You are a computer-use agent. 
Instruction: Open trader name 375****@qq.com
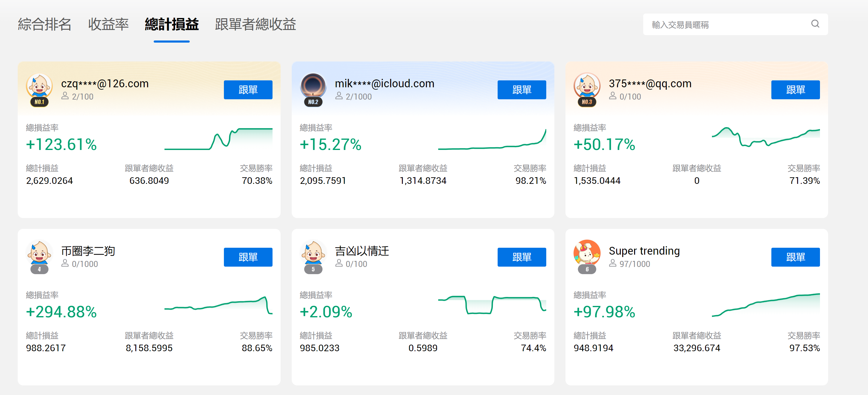pos(650,83)
